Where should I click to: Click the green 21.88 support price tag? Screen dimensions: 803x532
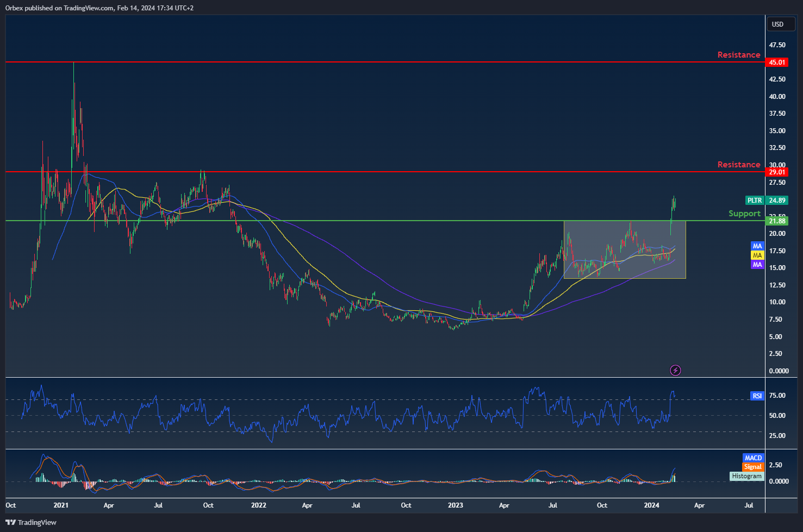click(x=776, y=221)
